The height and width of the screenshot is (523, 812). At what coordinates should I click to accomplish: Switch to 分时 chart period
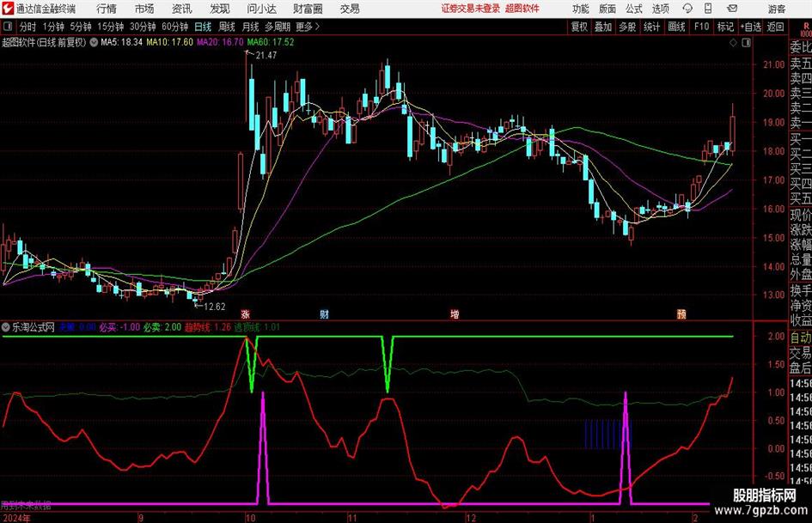(27, 27)
